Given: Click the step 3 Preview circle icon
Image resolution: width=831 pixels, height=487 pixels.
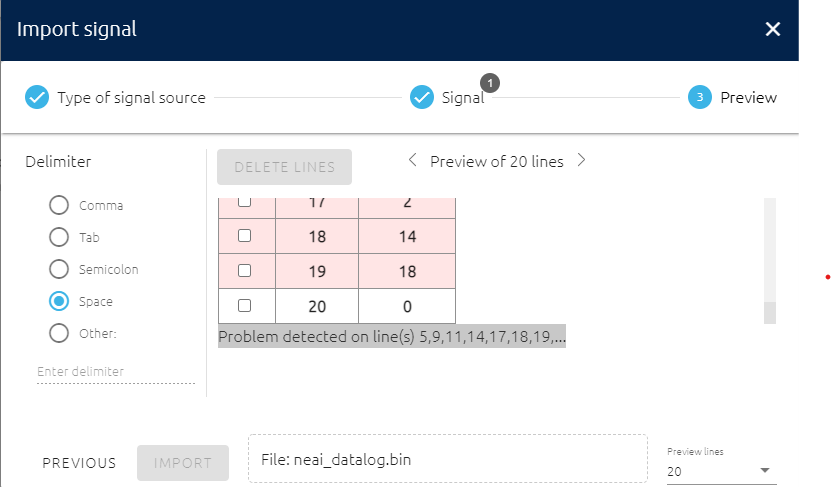Looking at the screenshot, I should tap(700, 98).
